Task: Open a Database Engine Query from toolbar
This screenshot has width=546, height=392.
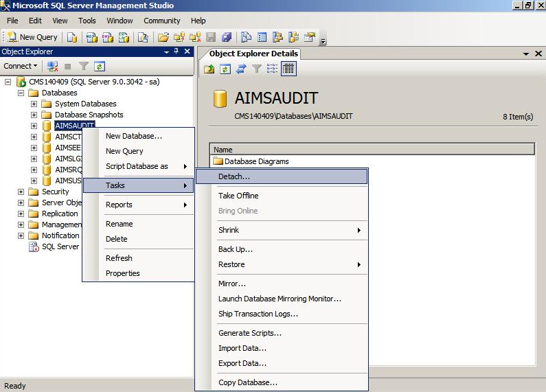Action: 72,37
